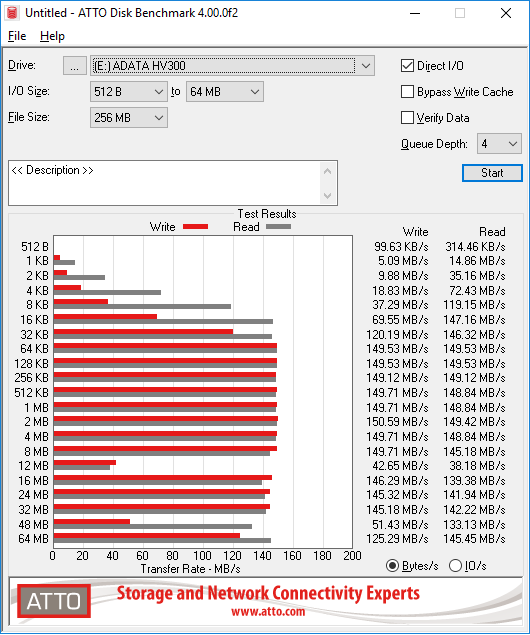Click the description scroll up arrow
This screenshot has width=530, height=635.
click(328, 171)
